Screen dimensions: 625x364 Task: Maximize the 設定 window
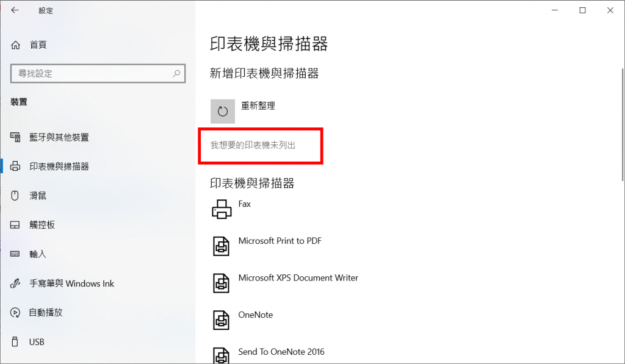[x=582, y=10]
